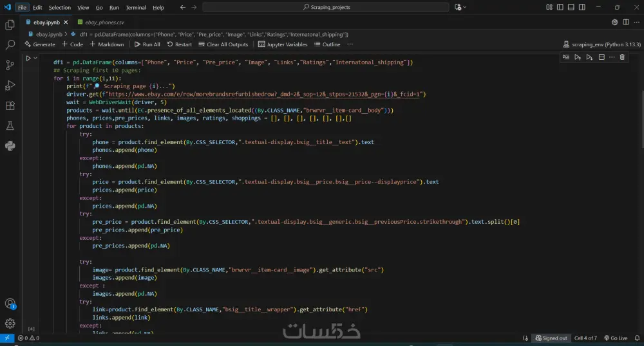The height and width of the screenshot is (346, 644).
Task: Open the Terminal menu
Action: [135, 8]
